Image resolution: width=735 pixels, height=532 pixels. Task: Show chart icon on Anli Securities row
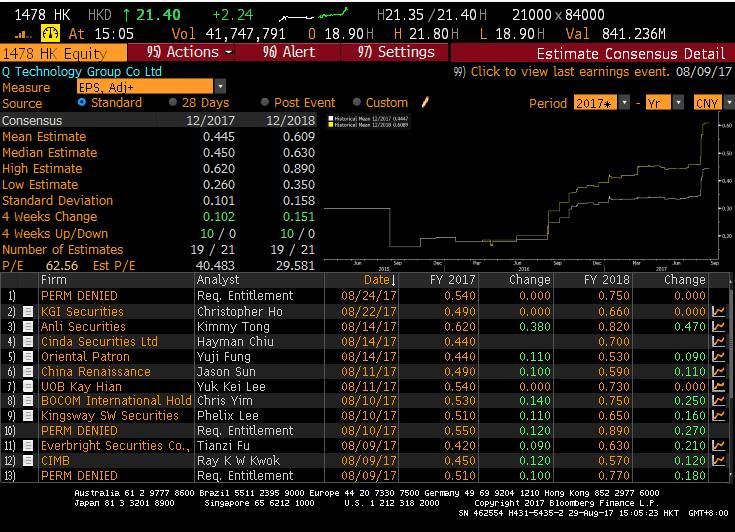pyautogui.click(x=718, y=326)
